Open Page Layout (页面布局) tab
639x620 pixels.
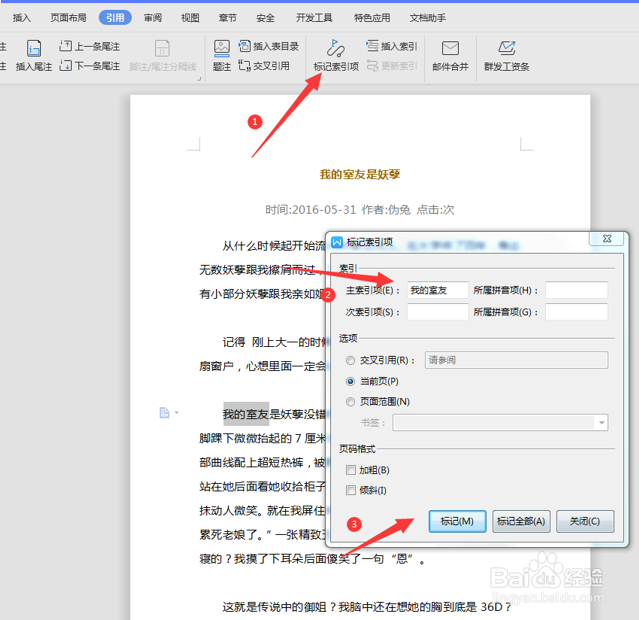coord(68,18)
